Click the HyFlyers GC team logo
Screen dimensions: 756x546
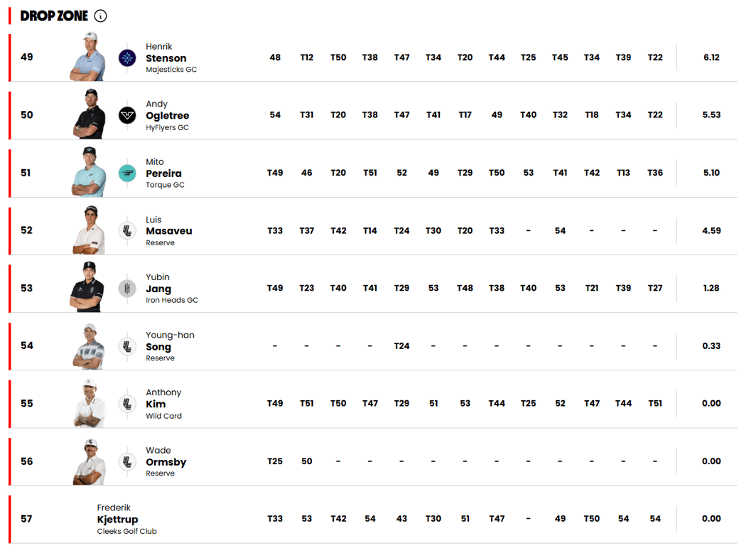pos(127,115)
